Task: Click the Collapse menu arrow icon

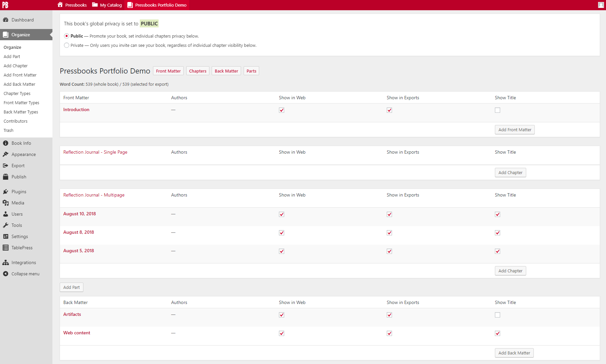Action: [6, 274]
